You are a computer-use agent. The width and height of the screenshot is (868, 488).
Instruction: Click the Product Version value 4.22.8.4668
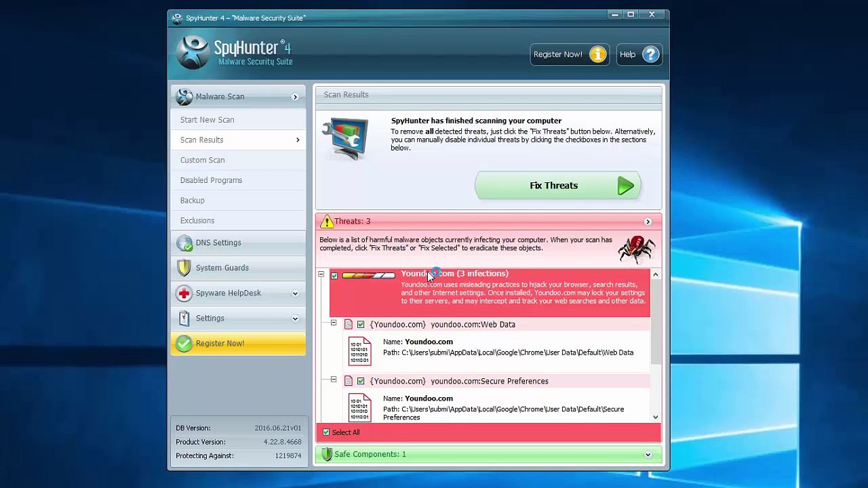[283, 442]
